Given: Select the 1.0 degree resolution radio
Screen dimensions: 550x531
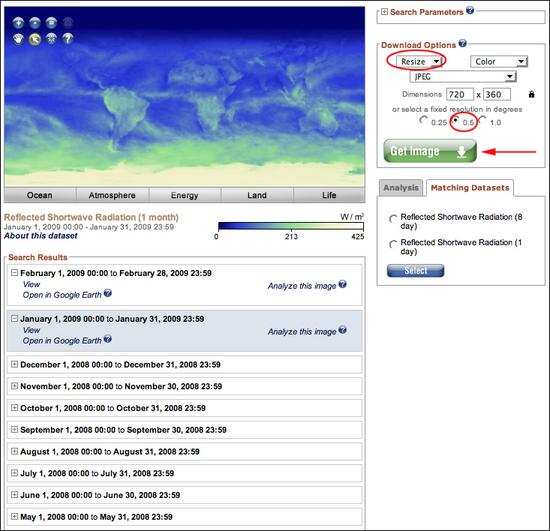Looking at the screenshot, I should tap(483, 121).
